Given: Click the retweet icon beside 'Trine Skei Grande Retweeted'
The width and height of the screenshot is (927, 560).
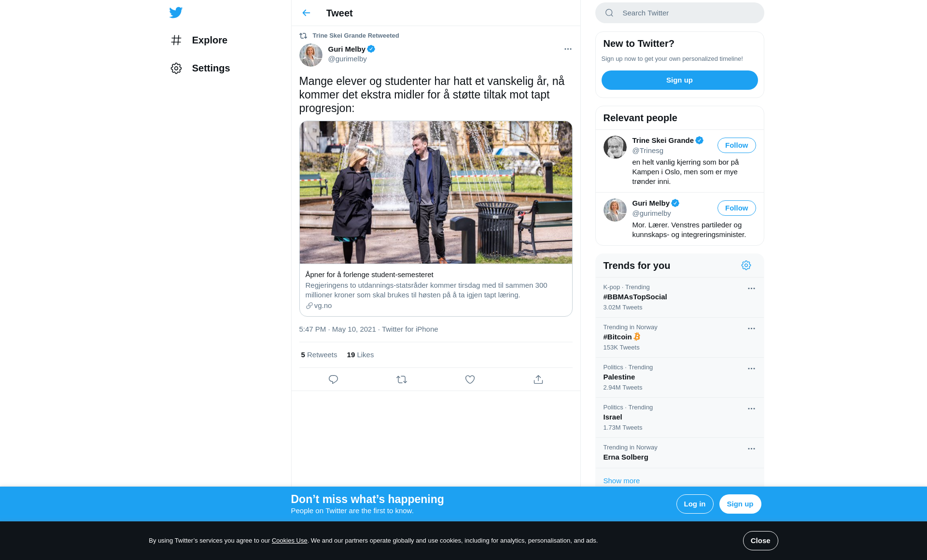Looking at the screenshot, I should click(x=303, y=36).
